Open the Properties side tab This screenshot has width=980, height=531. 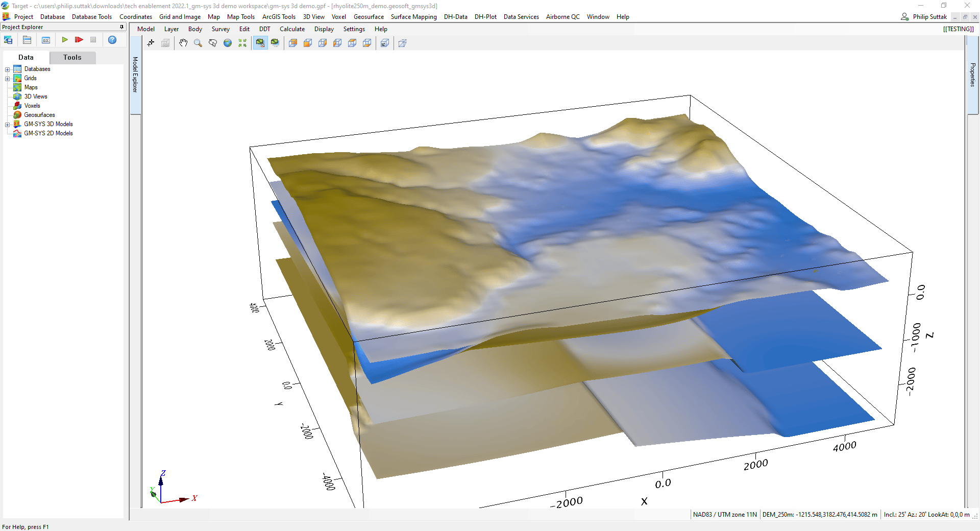[x=972, y=75]
